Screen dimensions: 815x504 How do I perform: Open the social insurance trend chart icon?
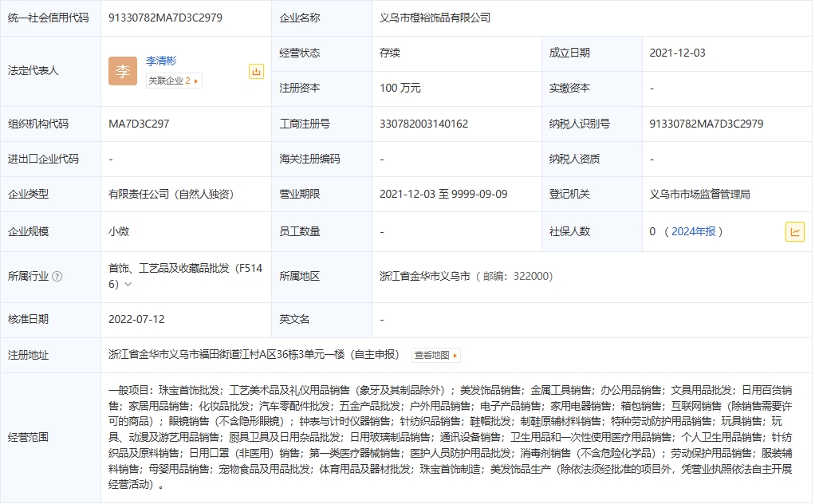[x=794, y=232]
